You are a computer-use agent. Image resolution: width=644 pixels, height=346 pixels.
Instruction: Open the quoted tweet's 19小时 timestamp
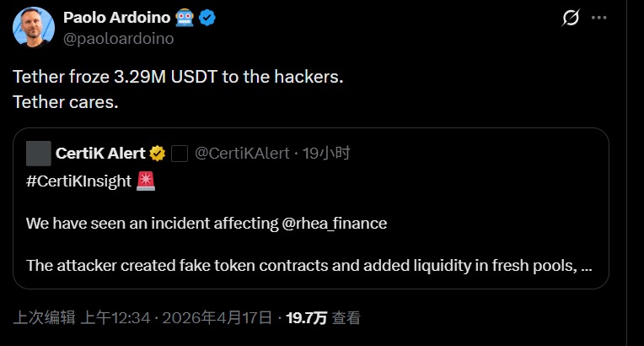[x=325, y=154]
